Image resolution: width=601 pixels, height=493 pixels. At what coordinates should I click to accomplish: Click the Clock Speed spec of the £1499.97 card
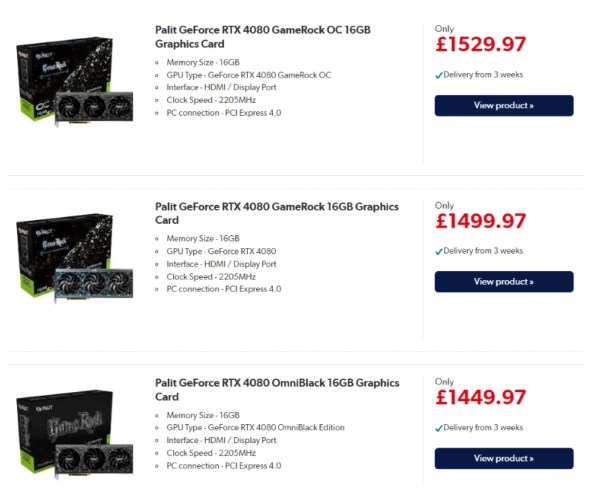[211, 276]
